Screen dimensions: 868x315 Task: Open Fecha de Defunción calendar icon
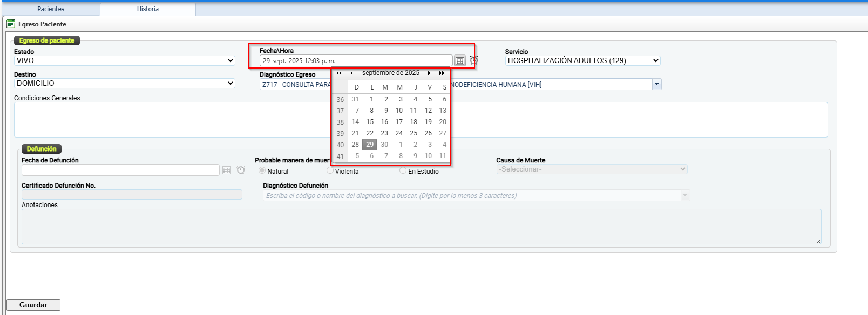pos(227,170)
